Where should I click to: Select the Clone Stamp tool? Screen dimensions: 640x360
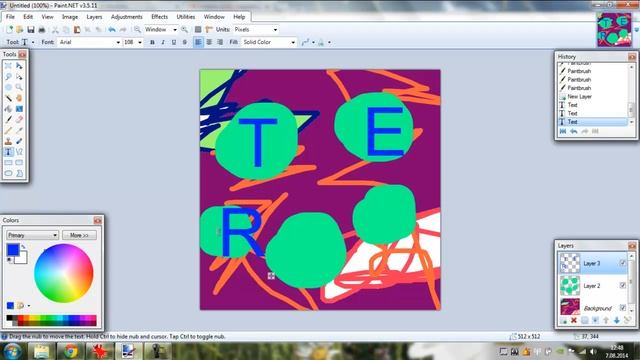pyautogui.click(x=8, y=141)
